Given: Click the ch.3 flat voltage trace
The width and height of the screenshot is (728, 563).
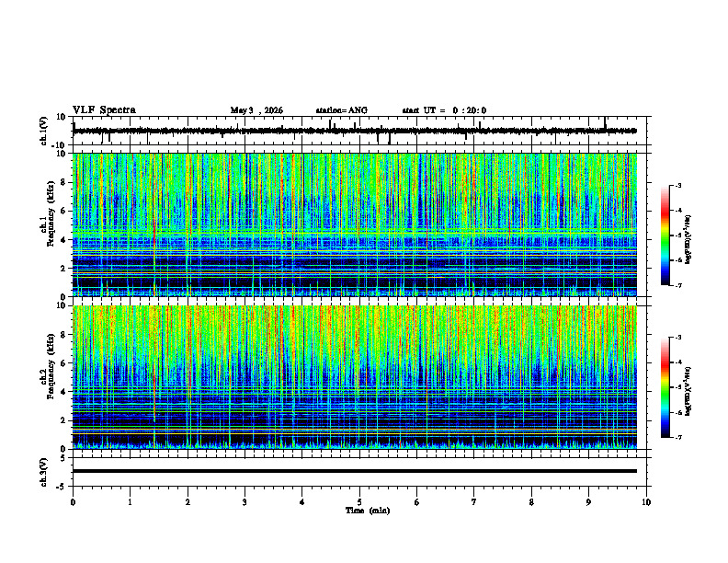Looking at the screenshot, I should [354, 471].
